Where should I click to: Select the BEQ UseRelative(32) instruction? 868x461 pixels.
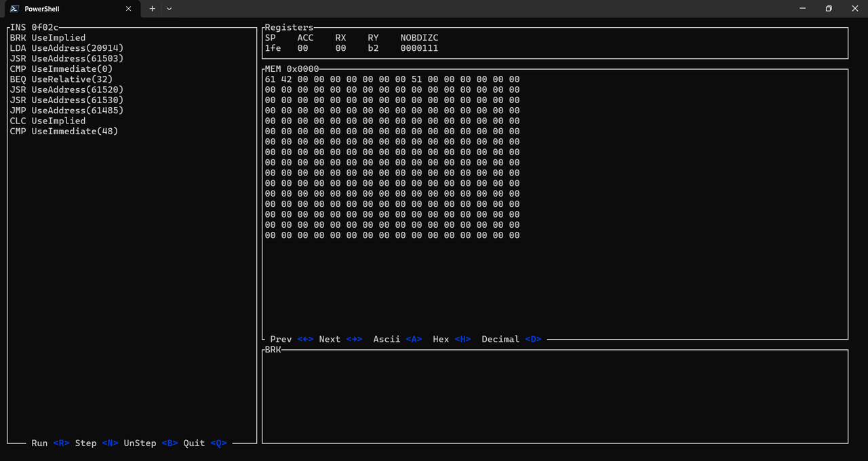coord(61,79)
